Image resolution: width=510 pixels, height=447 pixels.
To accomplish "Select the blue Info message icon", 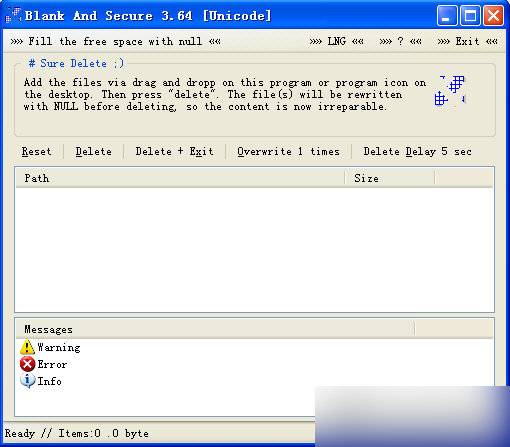I will 27,381.
